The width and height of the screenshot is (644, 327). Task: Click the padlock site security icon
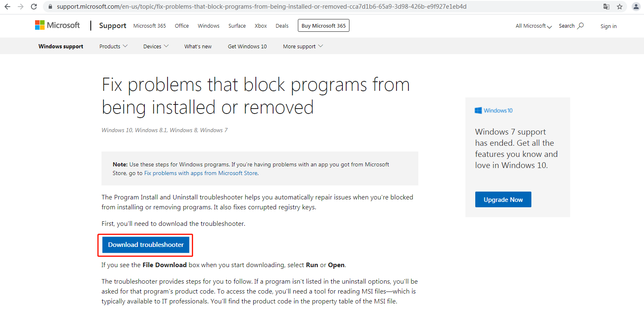(x=50, y=7)
